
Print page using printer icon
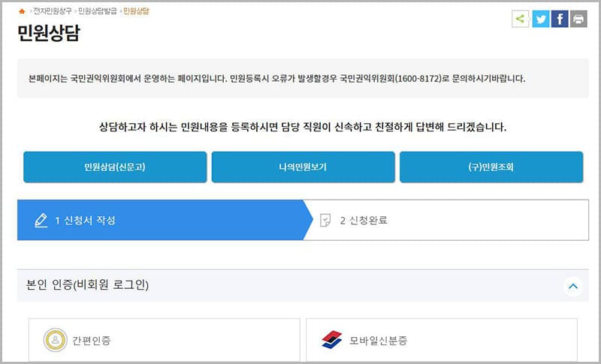[x=578, y=20]
